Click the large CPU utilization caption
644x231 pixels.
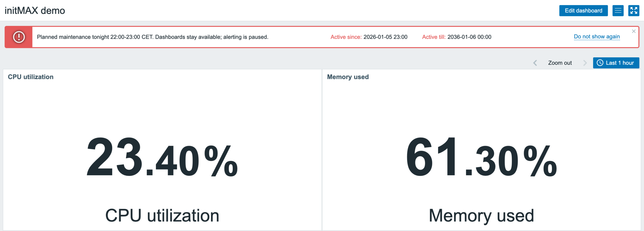(x=162, y=216)
